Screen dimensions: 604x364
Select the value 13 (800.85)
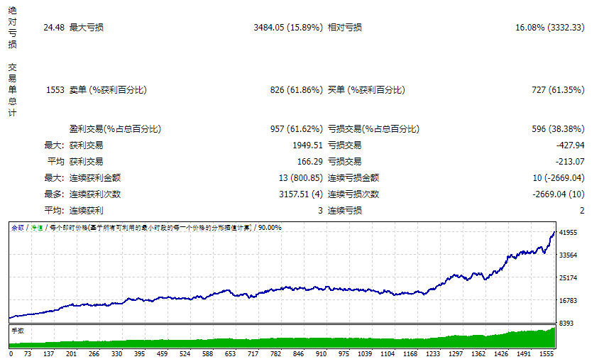tap(300, 178)
